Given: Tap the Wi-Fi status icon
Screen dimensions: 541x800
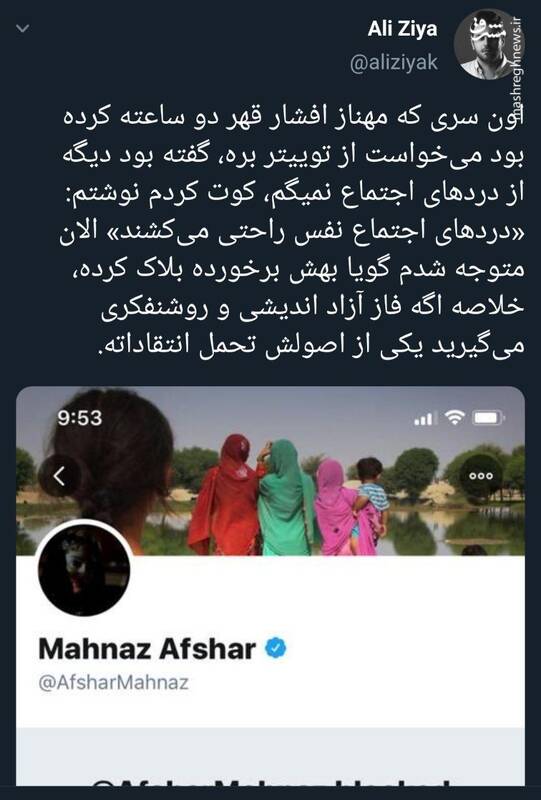Looking at the screenshot, I should pyautogui.click(x=454, y=417).
